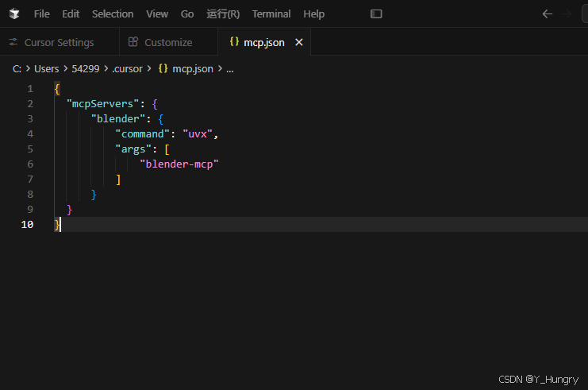This screenshot has height=390, width=588.
Task: Click the mcp.json braces file icon
Action: coord(234,41)
